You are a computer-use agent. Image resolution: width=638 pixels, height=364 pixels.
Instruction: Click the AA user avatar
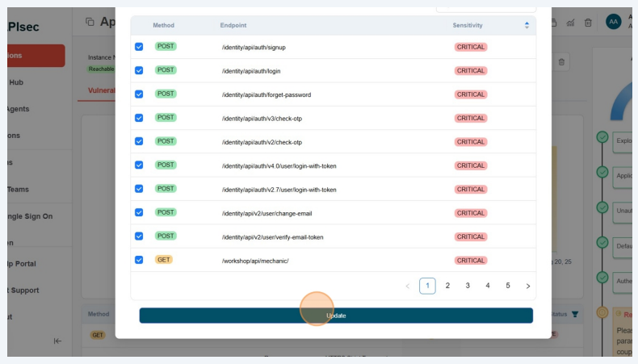point(613,22)
